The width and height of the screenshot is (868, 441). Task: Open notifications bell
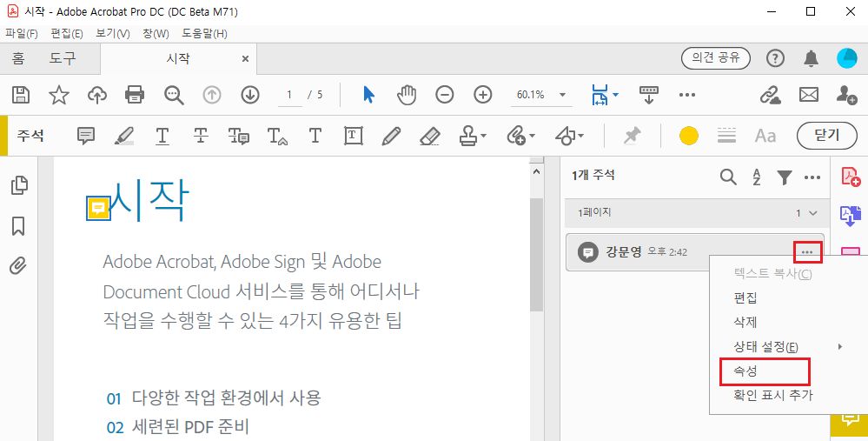(x=811, y=58)
